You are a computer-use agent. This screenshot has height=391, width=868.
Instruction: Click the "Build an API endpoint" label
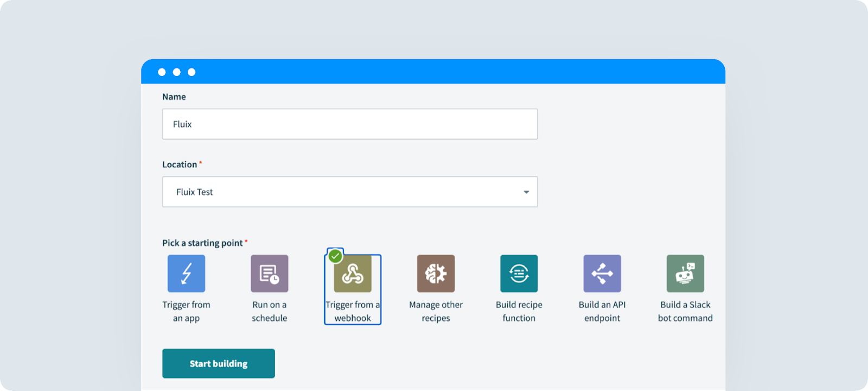point(602,311)
